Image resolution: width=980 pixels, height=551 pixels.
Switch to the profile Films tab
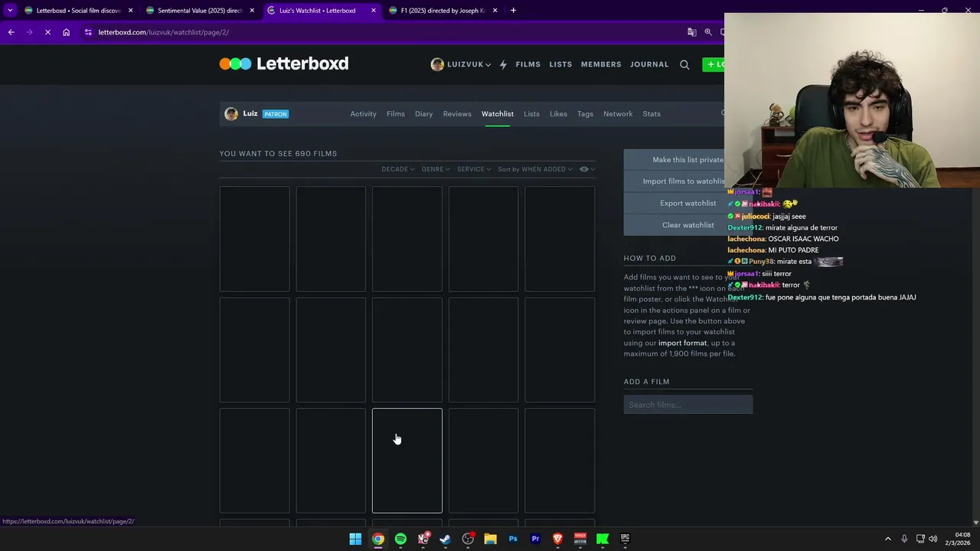tap(396, 114)
